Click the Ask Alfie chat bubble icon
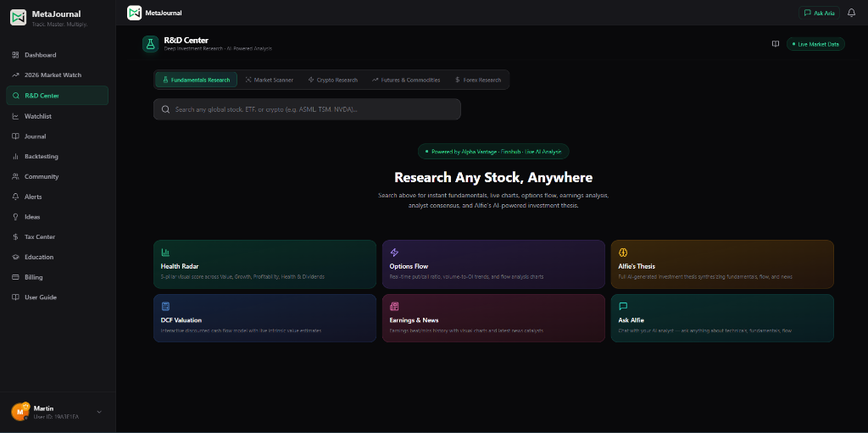The width and height of the screenshot is (868, 433). pyautogui.click(x=623, y=306)
